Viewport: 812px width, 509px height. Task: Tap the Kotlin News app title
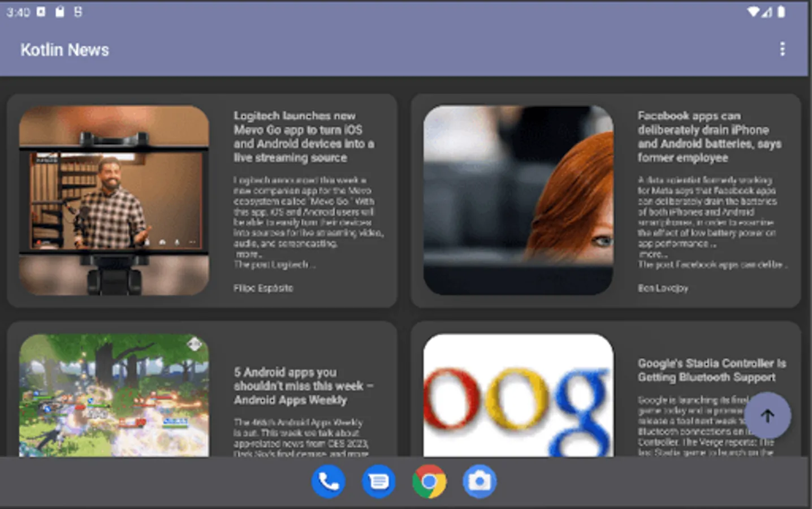click(x=65, y=50)
